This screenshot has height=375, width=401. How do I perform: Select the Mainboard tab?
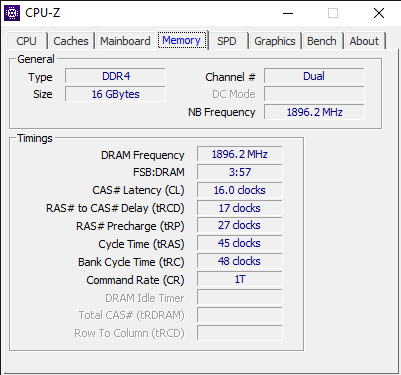125,41
